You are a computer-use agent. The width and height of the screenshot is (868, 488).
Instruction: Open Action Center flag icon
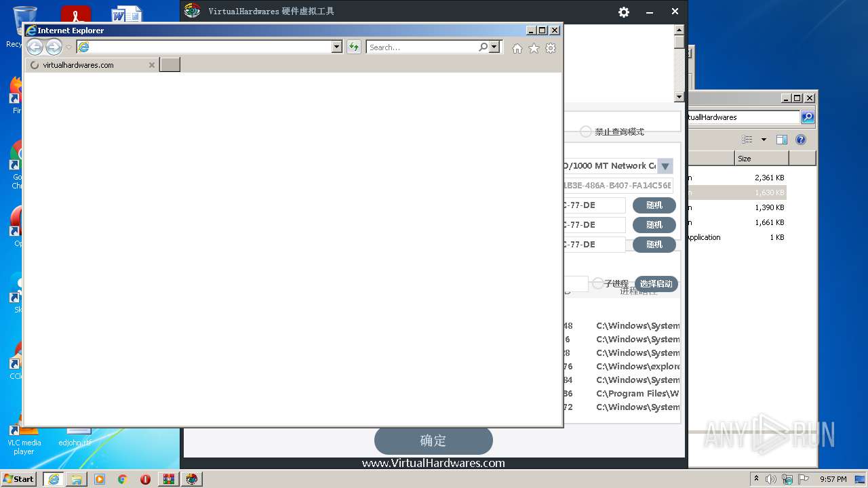pos(802,479)
